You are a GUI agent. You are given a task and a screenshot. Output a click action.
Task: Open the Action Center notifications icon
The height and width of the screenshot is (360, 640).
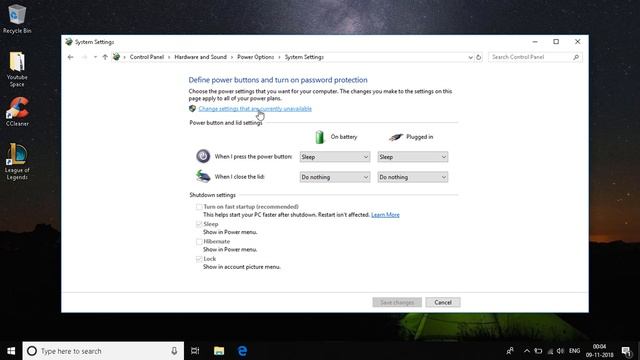click(627, 351)
